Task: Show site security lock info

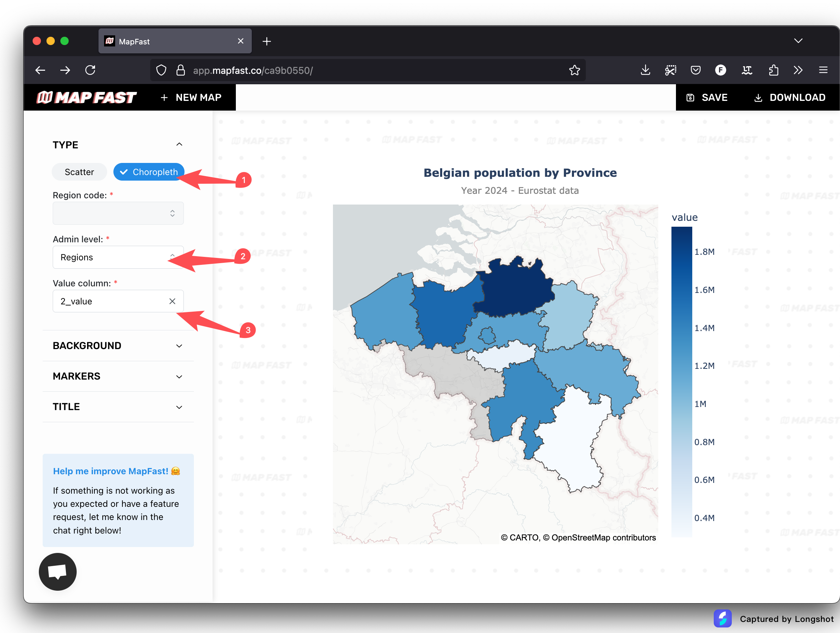Action: [x=181, y=70]
